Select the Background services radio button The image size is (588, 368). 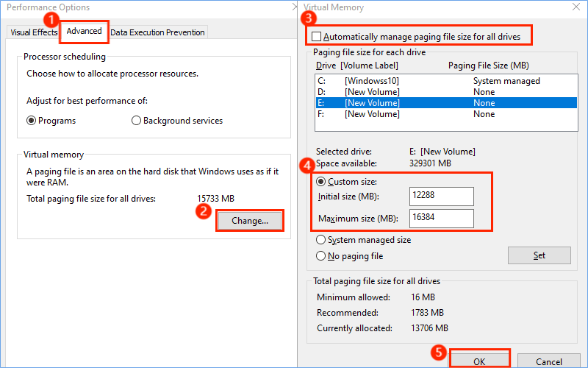177,121
